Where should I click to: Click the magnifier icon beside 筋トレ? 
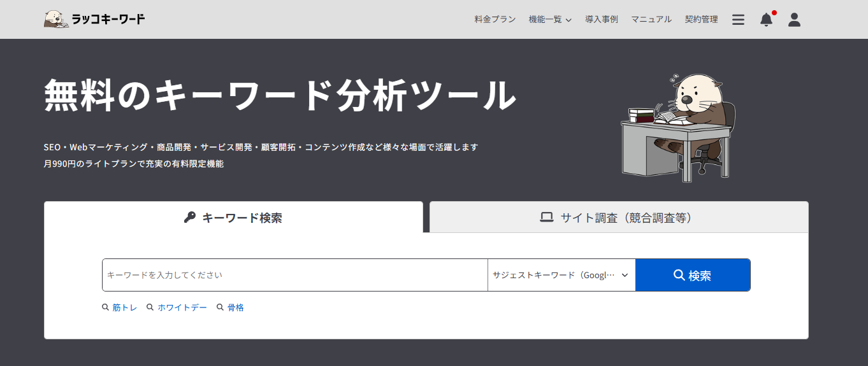click(105, 307)
